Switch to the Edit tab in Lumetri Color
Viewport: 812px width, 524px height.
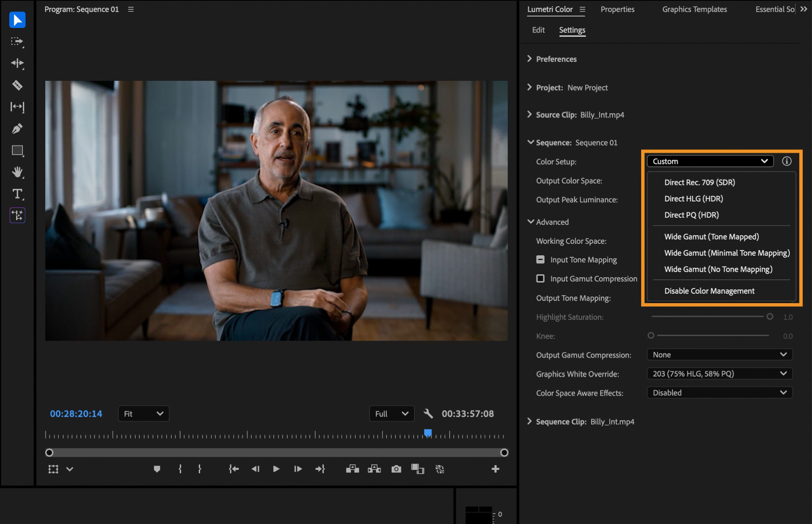538,30
